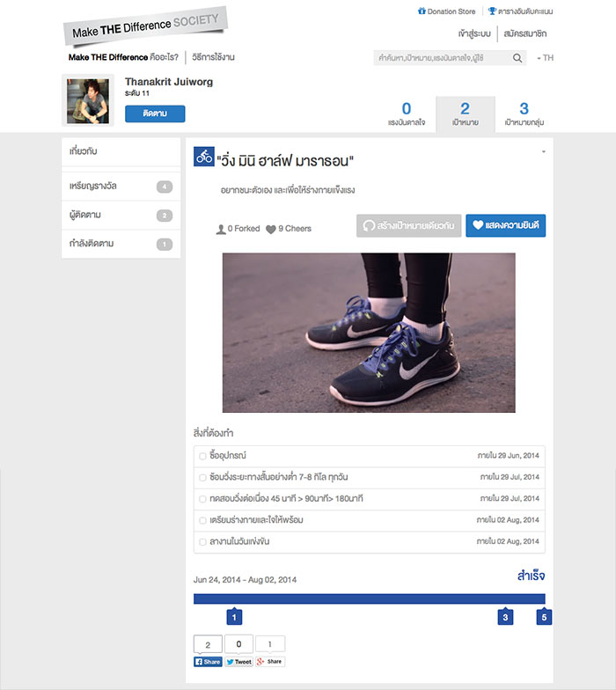This screenshot has height=690, width=616.
Task: Click the ตารางอันดับคะแนน link text
Action: [x=525, y=11]
